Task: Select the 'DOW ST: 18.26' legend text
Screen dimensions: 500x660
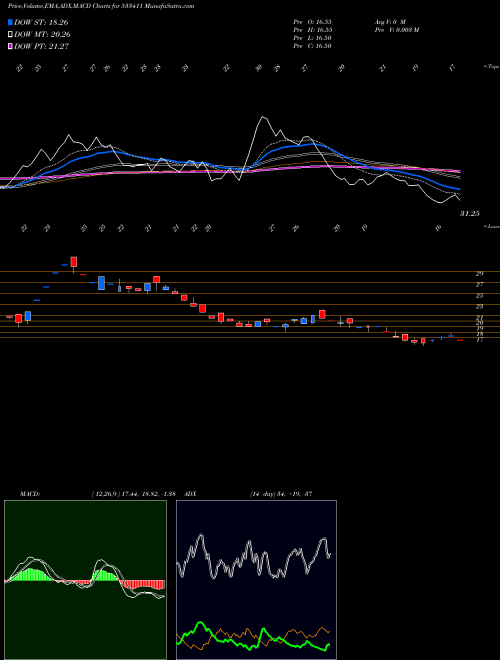Action: tap(41, 22)
